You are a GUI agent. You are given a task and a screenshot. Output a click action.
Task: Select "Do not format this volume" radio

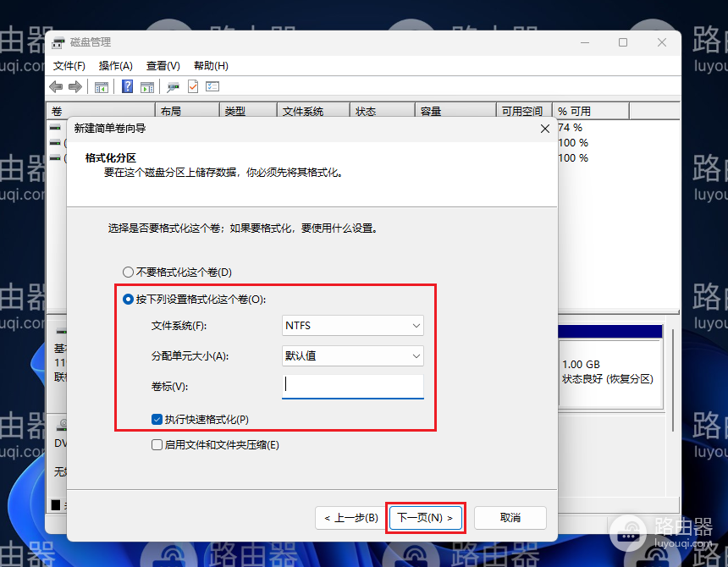(128, 272)
